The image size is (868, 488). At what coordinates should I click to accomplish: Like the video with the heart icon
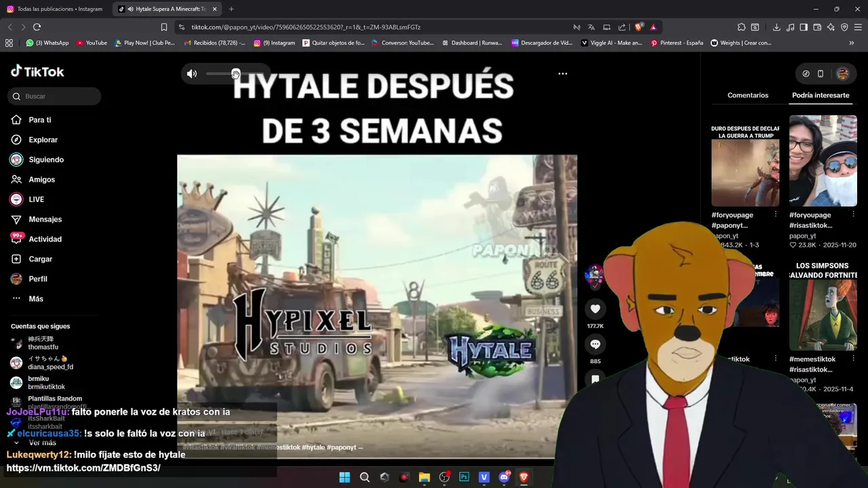click(595, 309)
